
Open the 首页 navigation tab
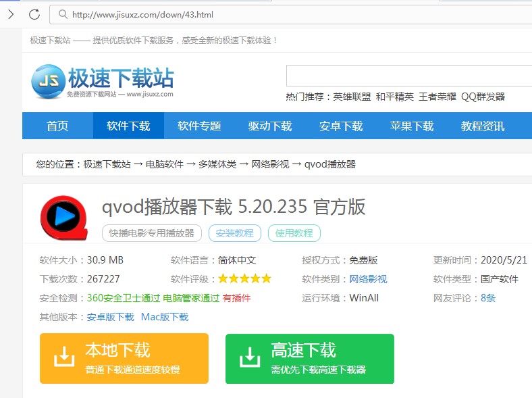click(x=57, y=126)
